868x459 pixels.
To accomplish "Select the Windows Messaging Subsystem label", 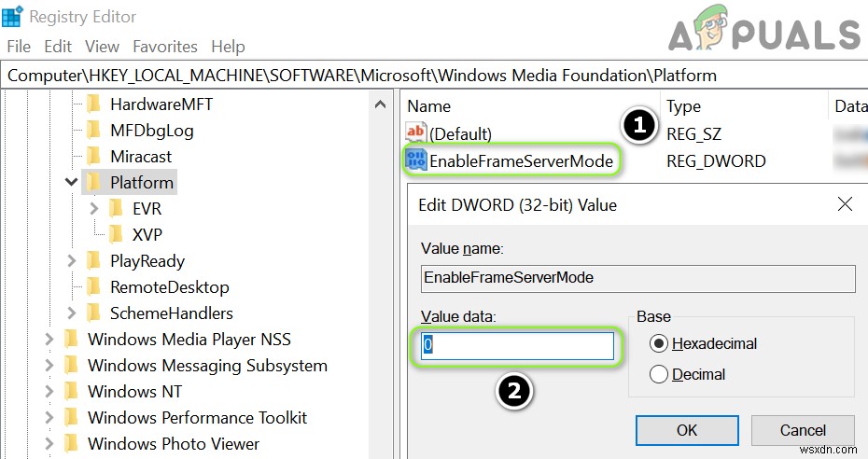I will [x=207, y=366].
